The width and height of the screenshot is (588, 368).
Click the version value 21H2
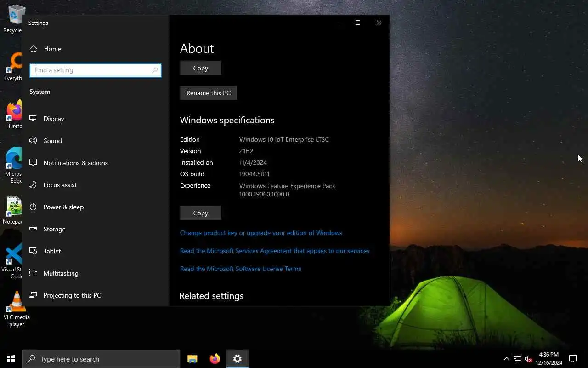pos(246,151)
